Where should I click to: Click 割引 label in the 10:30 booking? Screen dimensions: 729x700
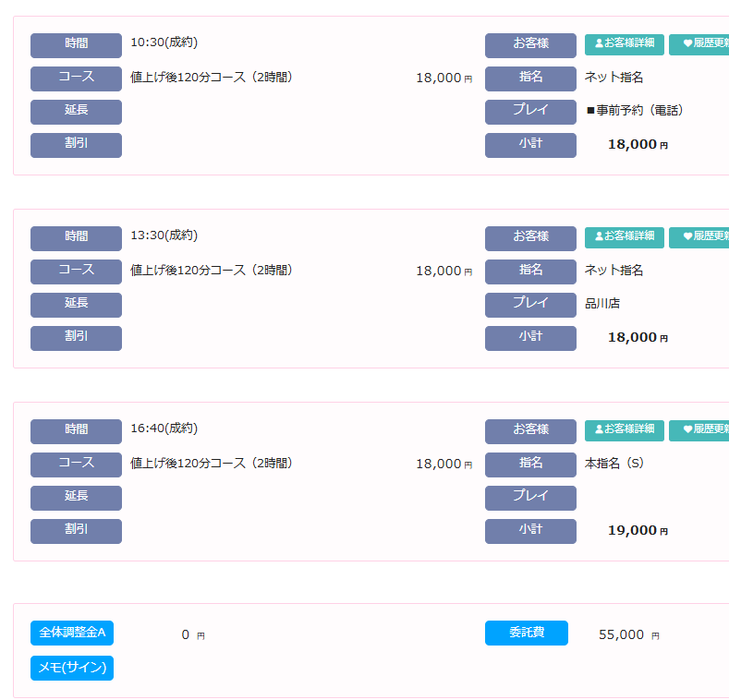pyautogui.click(x=76, y=144)
